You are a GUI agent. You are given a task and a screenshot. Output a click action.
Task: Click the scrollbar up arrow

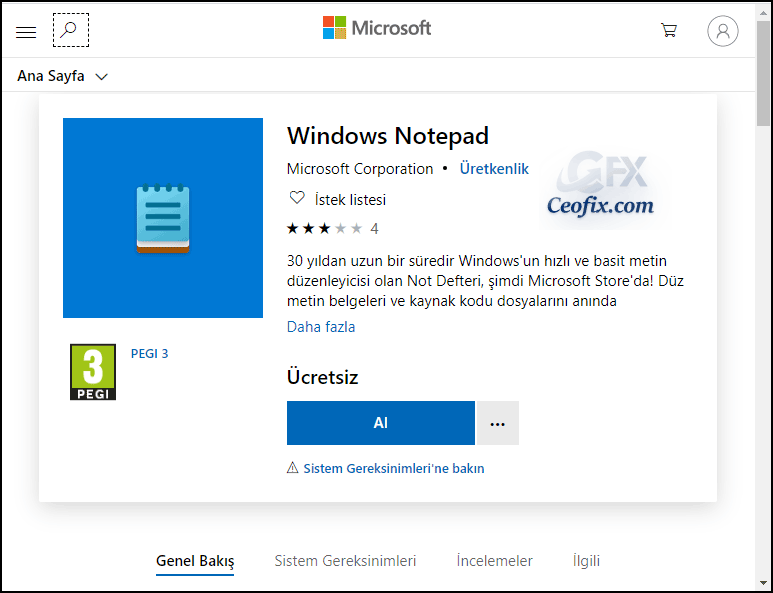(x=764, y=12)
